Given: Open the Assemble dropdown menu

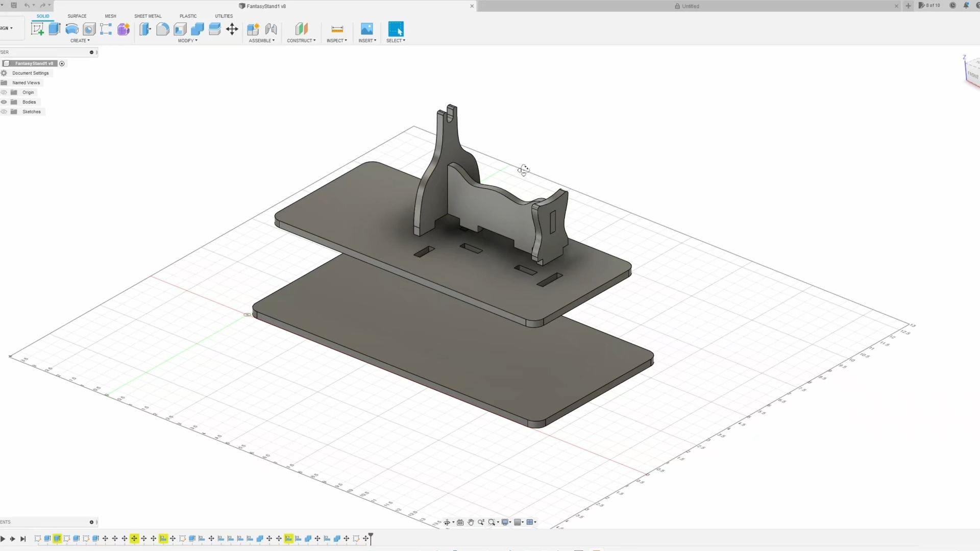Looking at the screenshot, I should coord(262,41).
